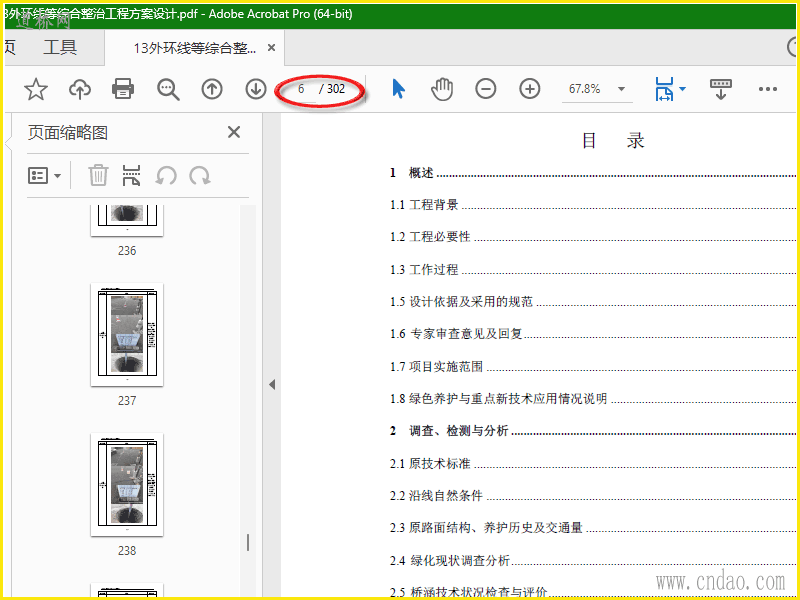Open find text magnifier icon
The image size is (800, 600).
point(168,89)
